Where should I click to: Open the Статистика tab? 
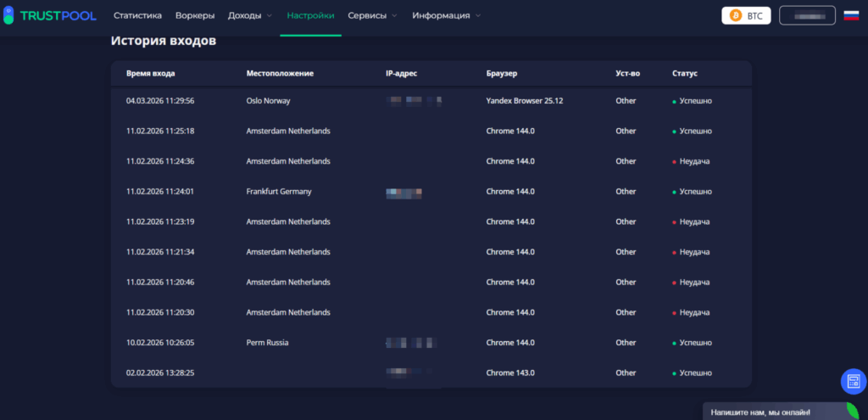point(138,15)
